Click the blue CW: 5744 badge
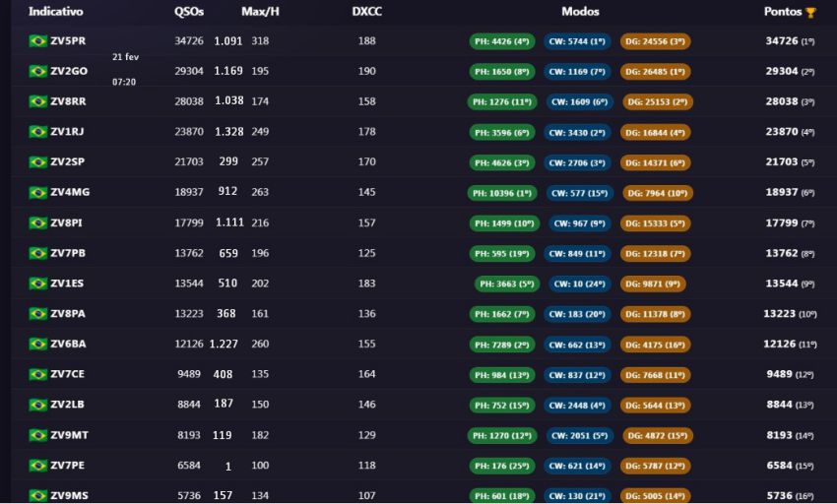 point(579,41)
